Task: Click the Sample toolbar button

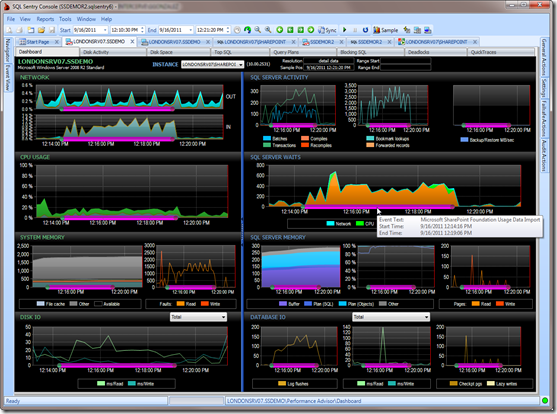Action: [385, 30]
